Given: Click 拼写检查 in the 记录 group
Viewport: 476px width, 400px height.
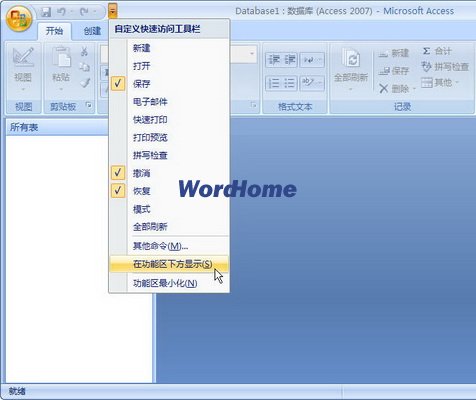Looking at the screenshot, I should coord(445,67).
